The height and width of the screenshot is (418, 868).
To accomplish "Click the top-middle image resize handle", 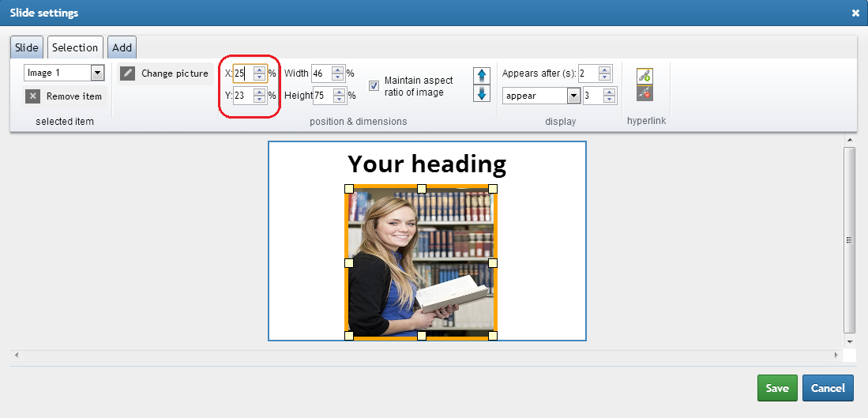I will click(x=421, y=189).
